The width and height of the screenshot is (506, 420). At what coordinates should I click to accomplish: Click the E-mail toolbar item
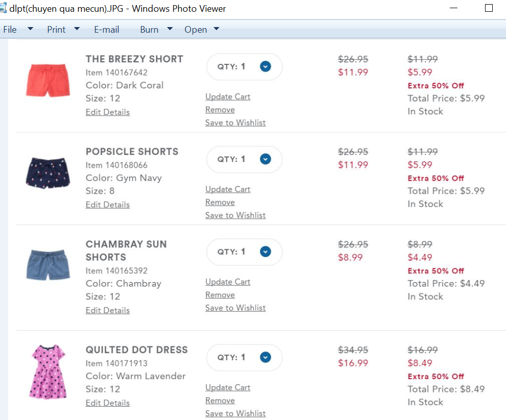pos(106,30)
